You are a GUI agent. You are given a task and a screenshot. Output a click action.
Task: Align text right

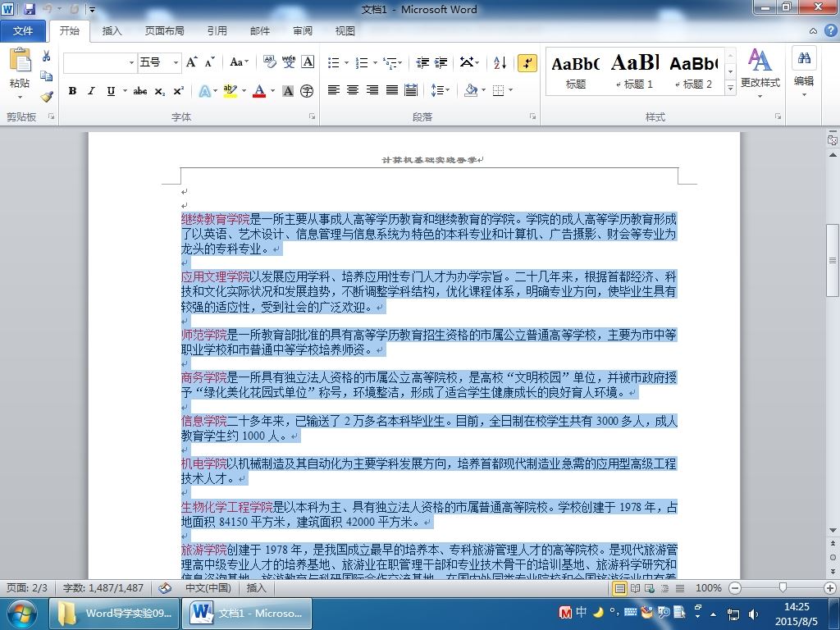click(372, 90)
